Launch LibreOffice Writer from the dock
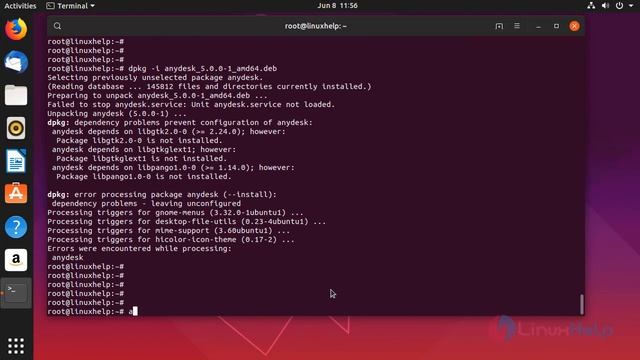 (x=16, y=161)
